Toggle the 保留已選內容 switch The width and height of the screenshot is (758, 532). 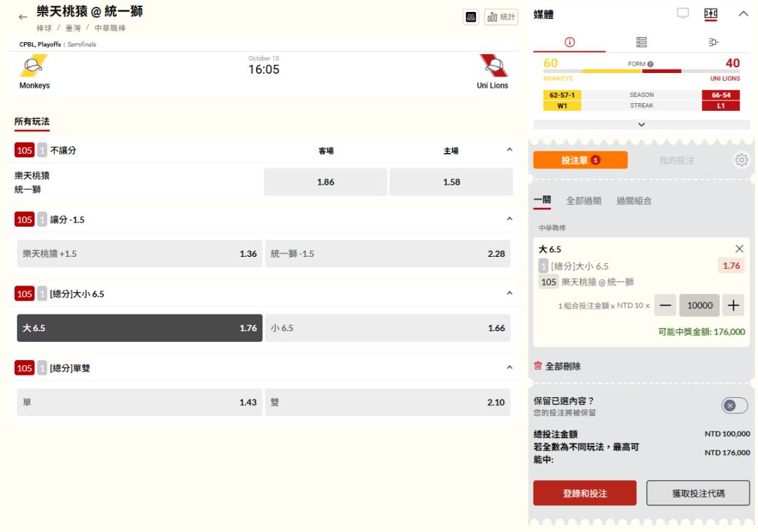click(x=733, y=406)
